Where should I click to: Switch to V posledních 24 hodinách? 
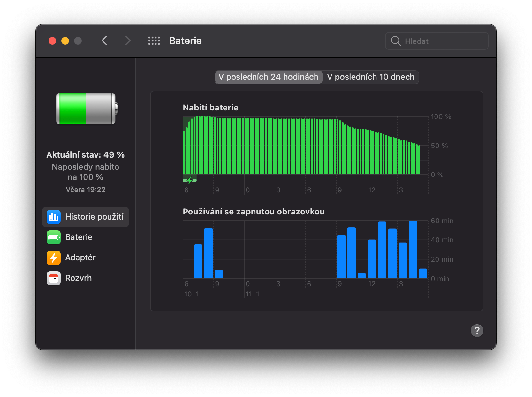point(269,77)
